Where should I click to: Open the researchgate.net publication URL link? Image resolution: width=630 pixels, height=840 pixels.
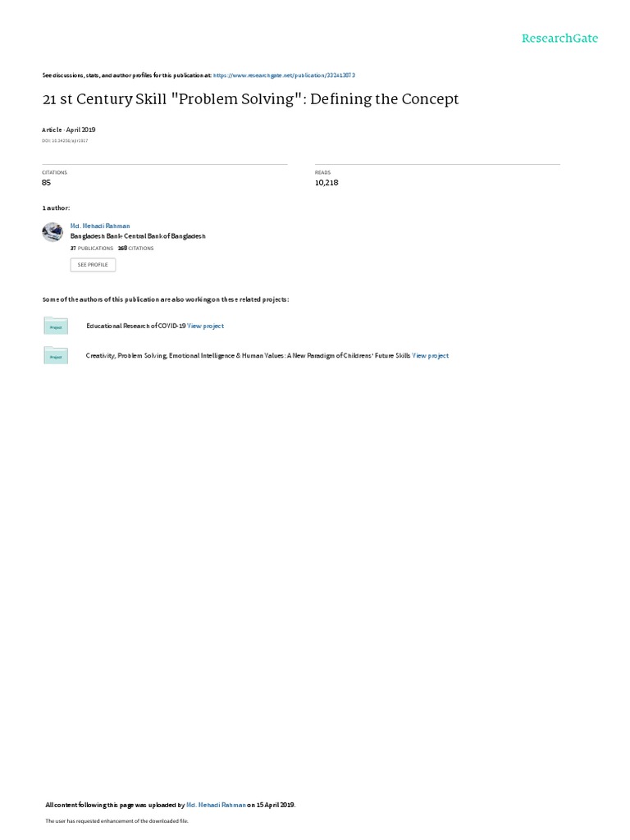[284, 75]
